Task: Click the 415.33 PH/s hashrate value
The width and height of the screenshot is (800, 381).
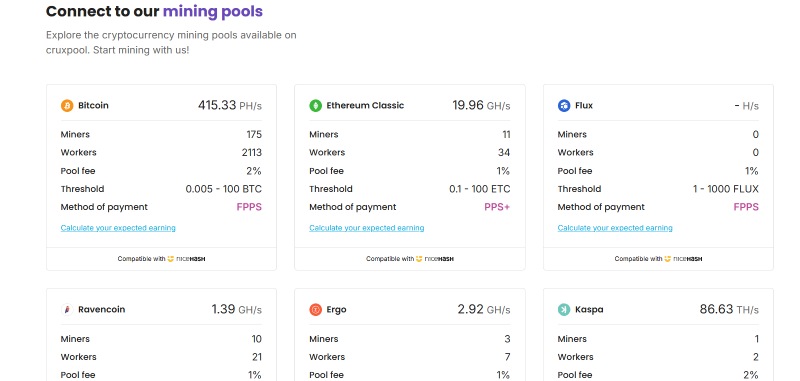Action: click(230, 106)
